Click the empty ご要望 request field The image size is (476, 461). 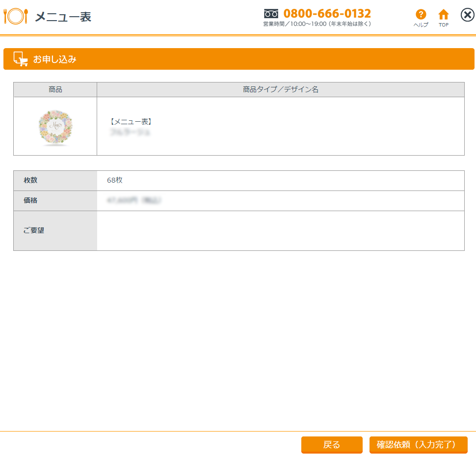(x=280, y=231)
